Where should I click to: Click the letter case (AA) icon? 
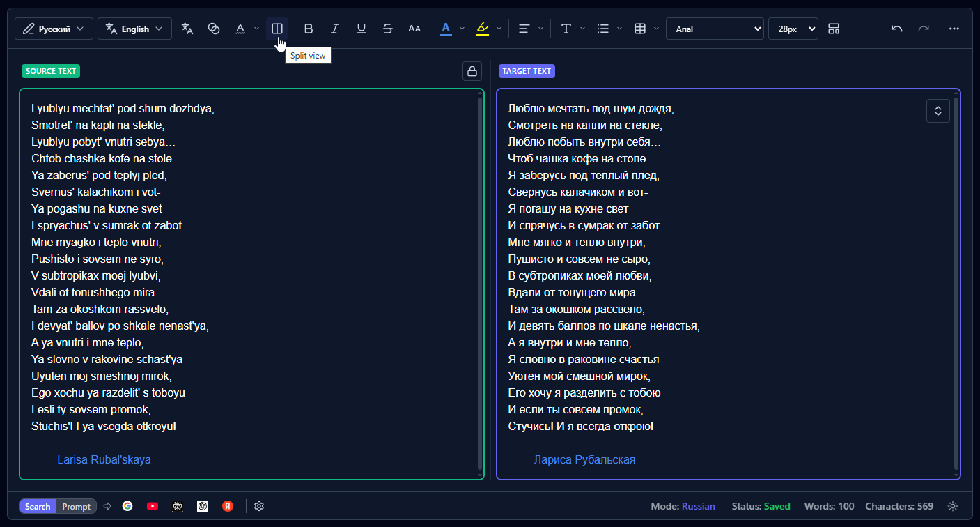click(414, 29)
